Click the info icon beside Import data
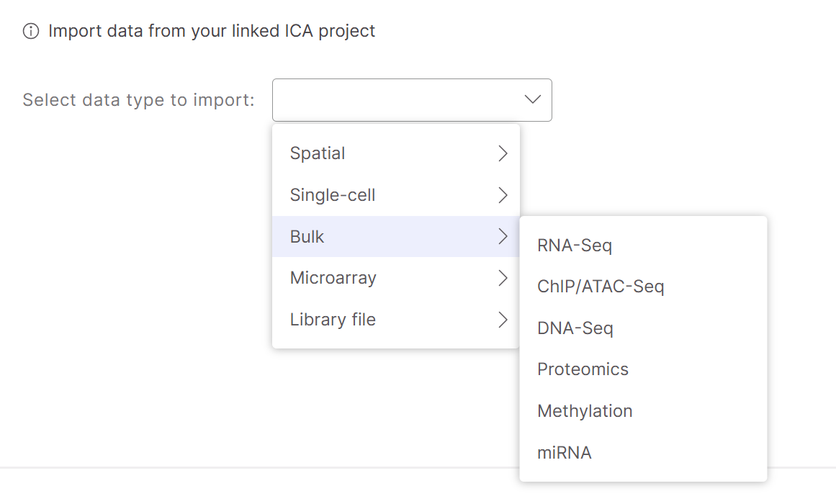The image size is (836, 504). click(x=31, y=32)
